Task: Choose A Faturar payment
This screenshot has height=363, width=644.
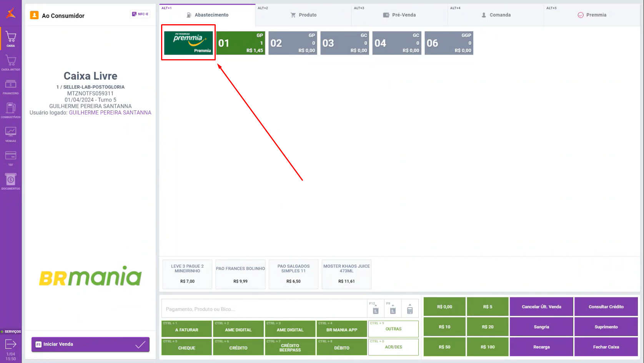Action: [x=186, y=329]
